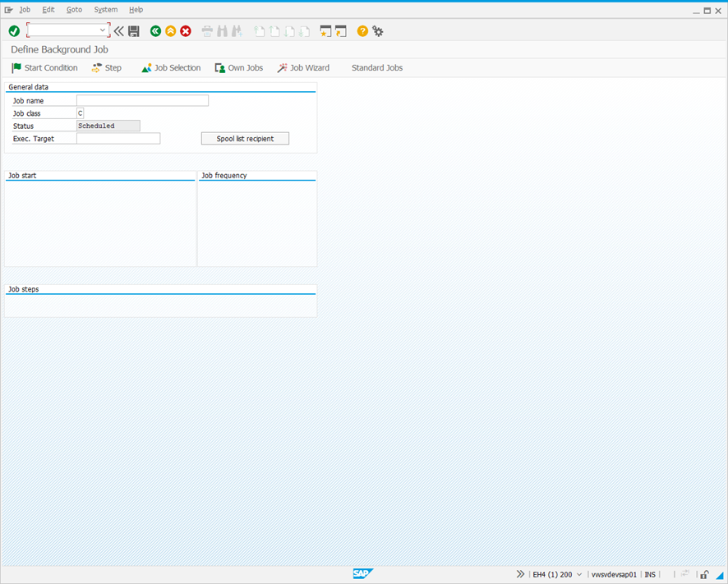Go back using the green arrow icon

[x=155, y=30]
